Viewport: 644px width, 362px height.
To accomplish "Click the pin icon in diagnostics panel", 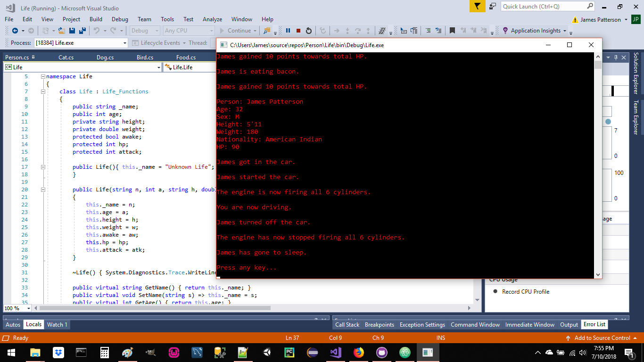I will [x=616, y=58].
